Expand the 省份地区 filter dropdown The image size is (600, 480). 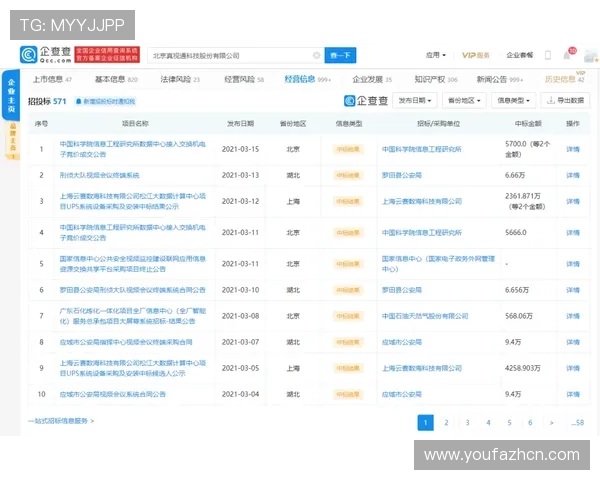[x=464, y=100]
